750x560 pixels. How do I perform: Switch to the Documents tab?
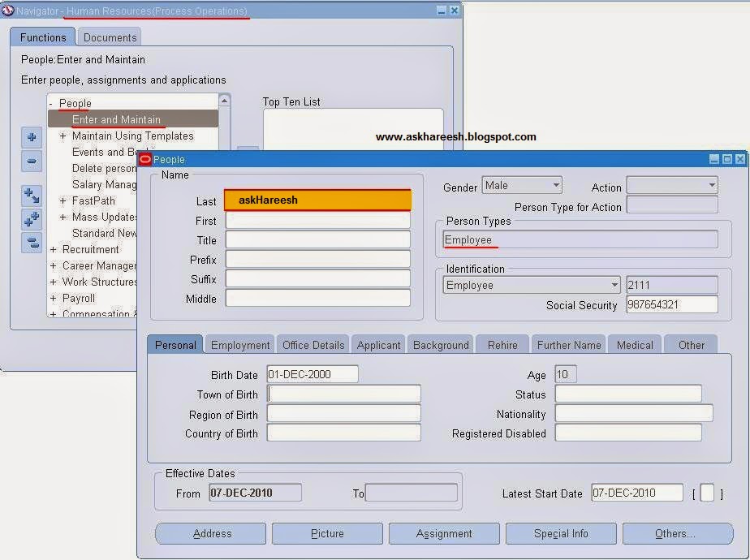[x=110, y=37]
